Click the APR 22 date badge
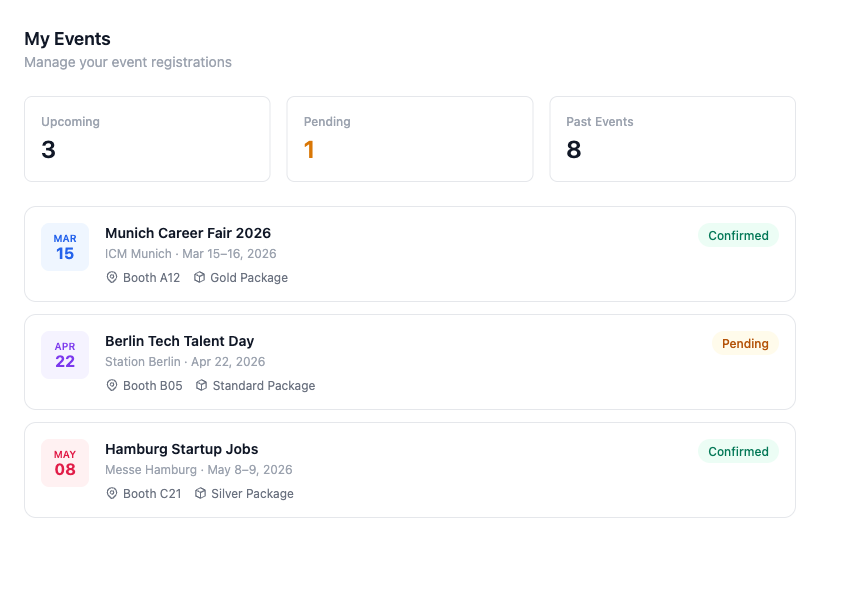The height and width of the screenshot is (600, 860). click(x=64, y=355)
